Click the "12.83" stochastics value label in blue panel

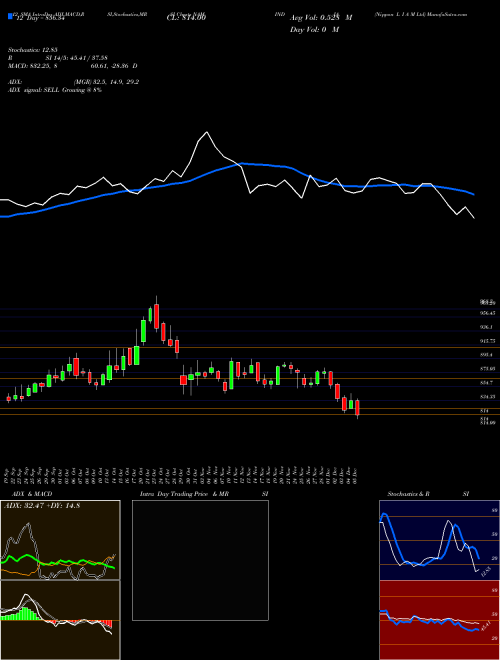486,572
